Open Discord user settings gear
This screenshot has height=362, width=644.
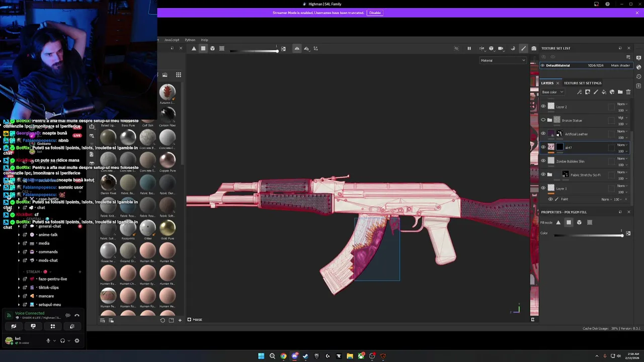point(77,340)
